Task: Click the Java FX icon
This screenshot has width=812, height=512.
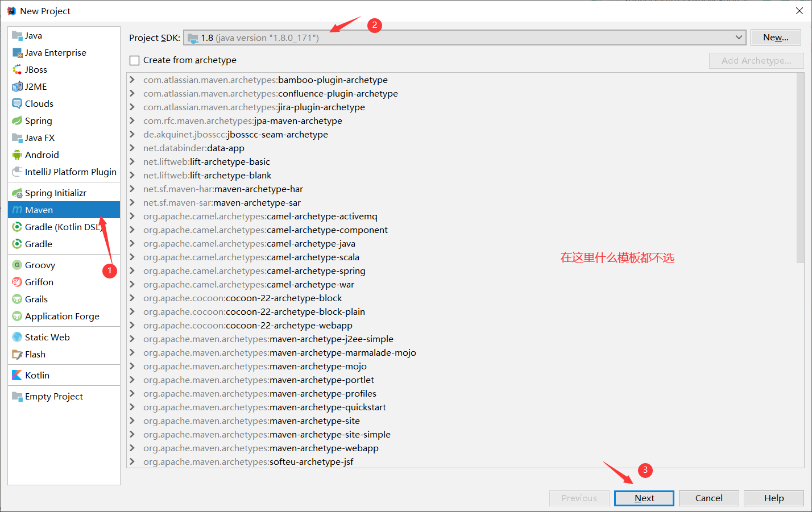Action: click(x=17, y=138)
